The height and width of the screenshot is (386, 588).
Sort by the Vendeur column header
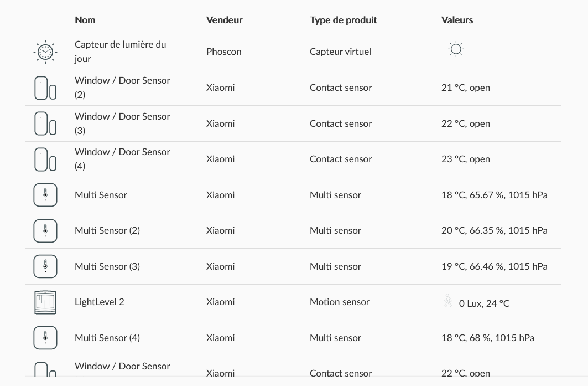[x=224, y=20]
